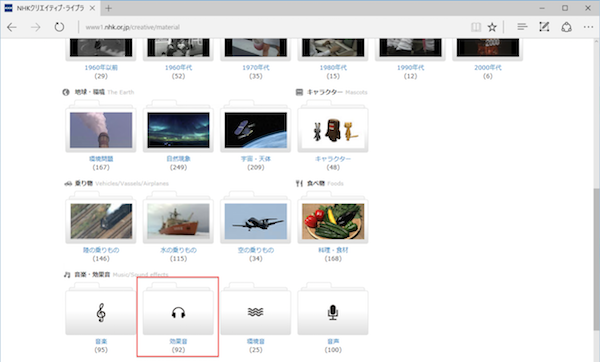Click the music note icon beside 音楽・効果音 heading
Screen dimensions: 600x362
pyautogui.click(x=67, y=274)
